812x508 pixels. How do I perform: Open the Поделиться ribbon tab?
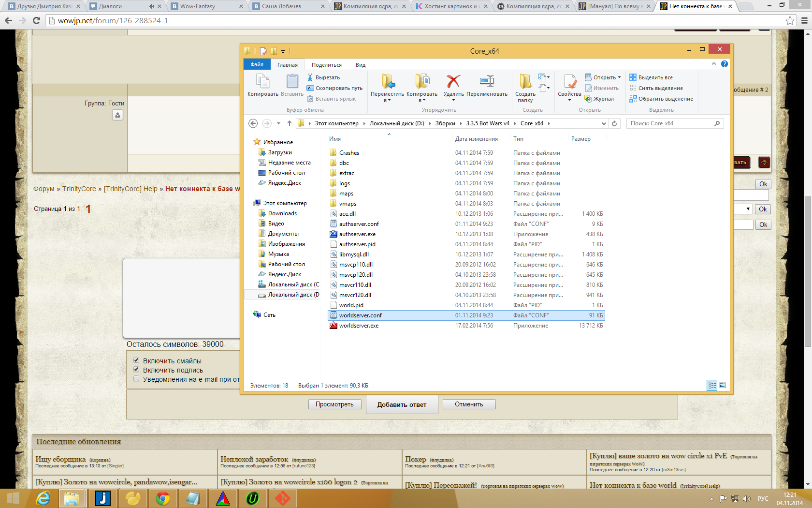326,65
